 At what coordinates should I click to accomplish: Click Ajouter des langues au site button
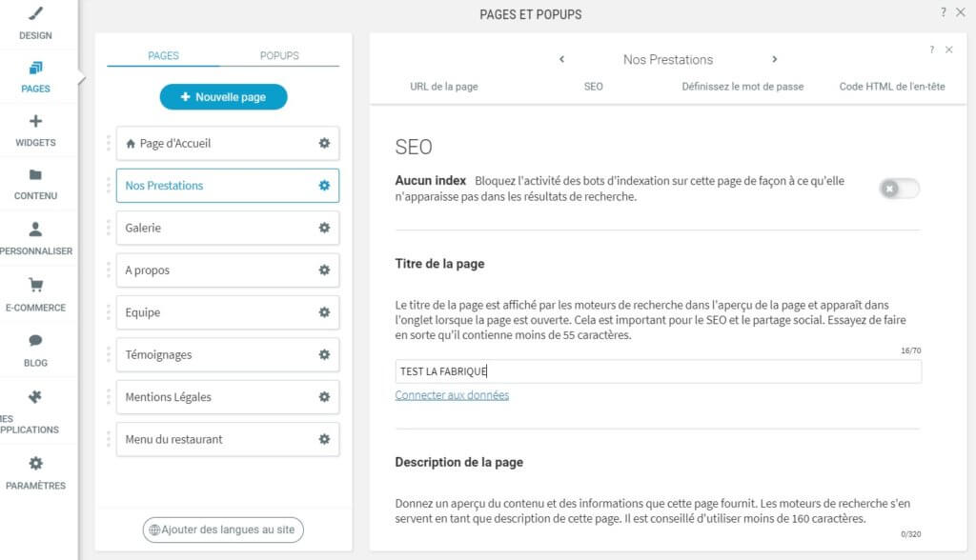click(223, 529)
